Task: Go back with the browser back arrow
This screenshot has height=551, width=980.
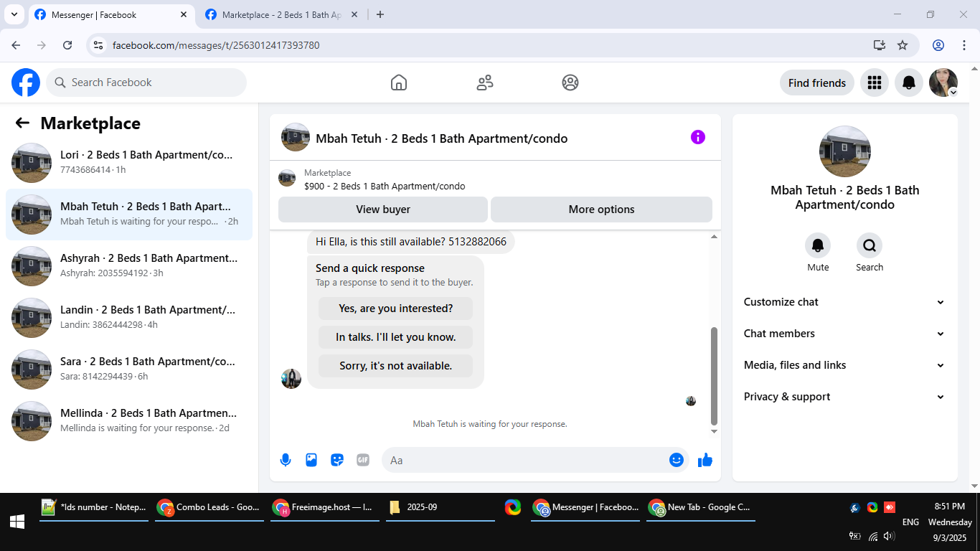Action: coord(16,45)
